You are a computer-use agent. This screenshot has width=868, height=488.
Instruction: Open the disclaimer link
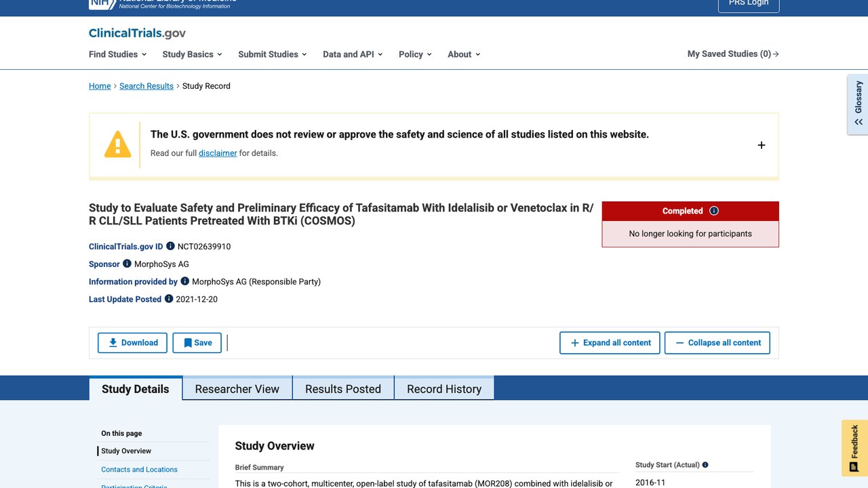(218, 153)
